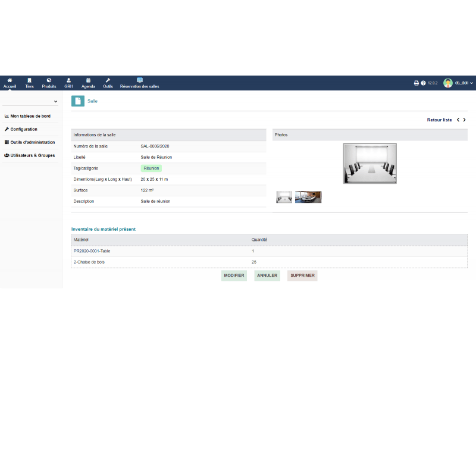Screen dimensions: 476x476
Task: Go to the previous room record arrow
Action: click(x=458, y=120)
